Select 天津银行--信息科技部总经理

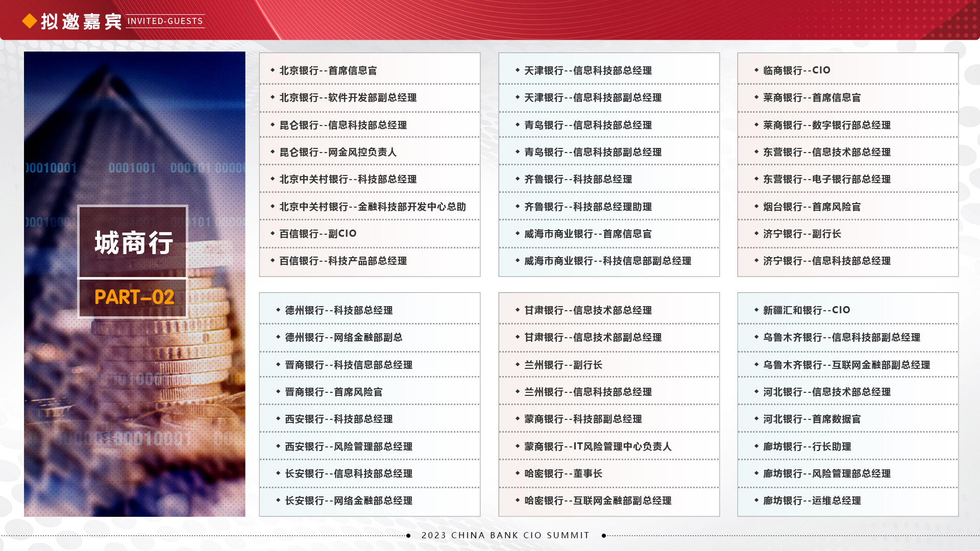pos(588,70)
